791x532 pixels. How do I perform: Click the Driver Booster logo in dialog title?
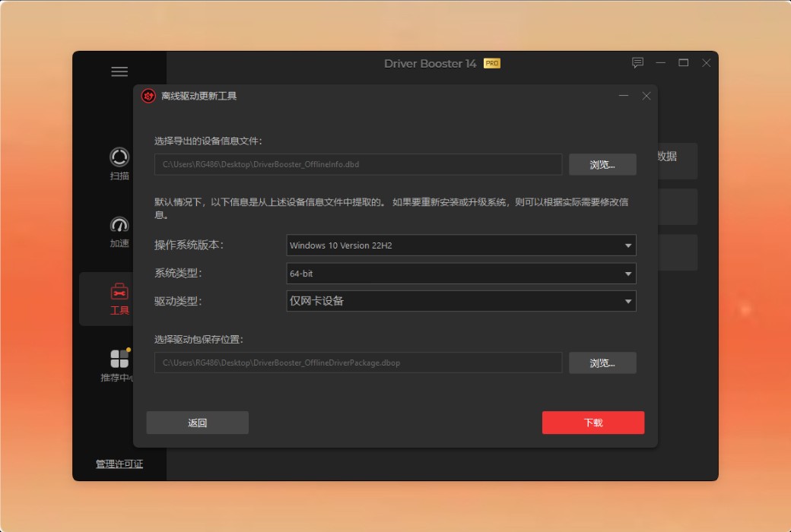point(148,96)
